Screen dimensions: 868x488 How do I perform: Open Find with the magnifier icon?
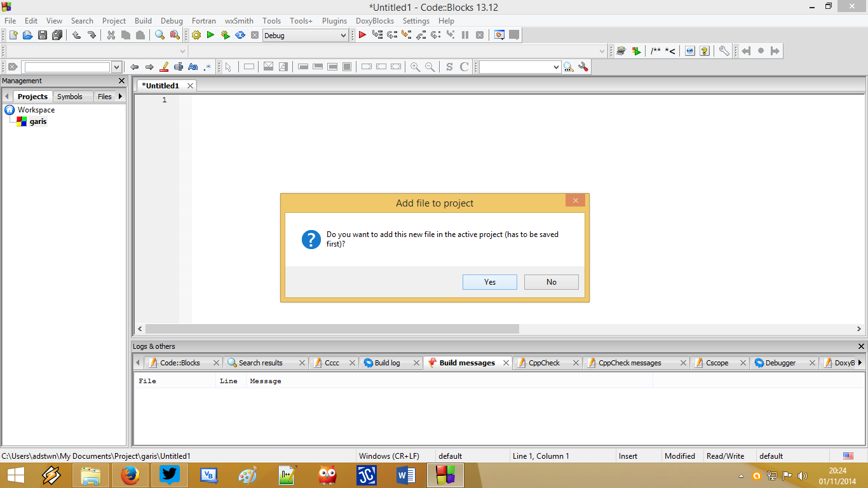tap(160, 36)
